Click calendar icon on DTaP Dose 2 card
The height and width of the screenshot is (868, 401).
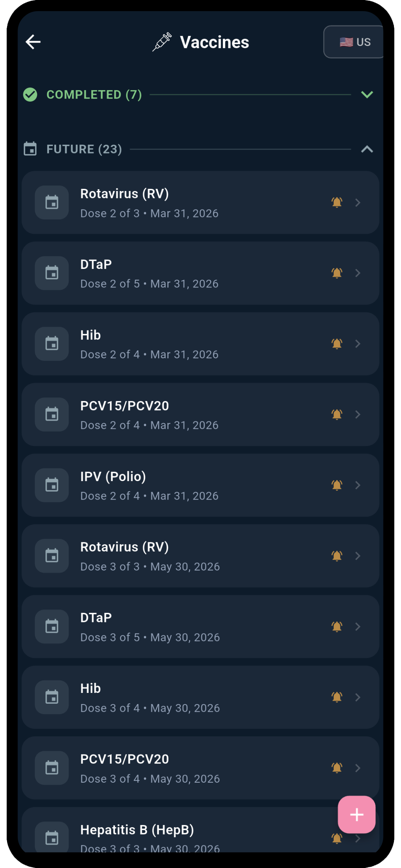(x=52, y=273)
